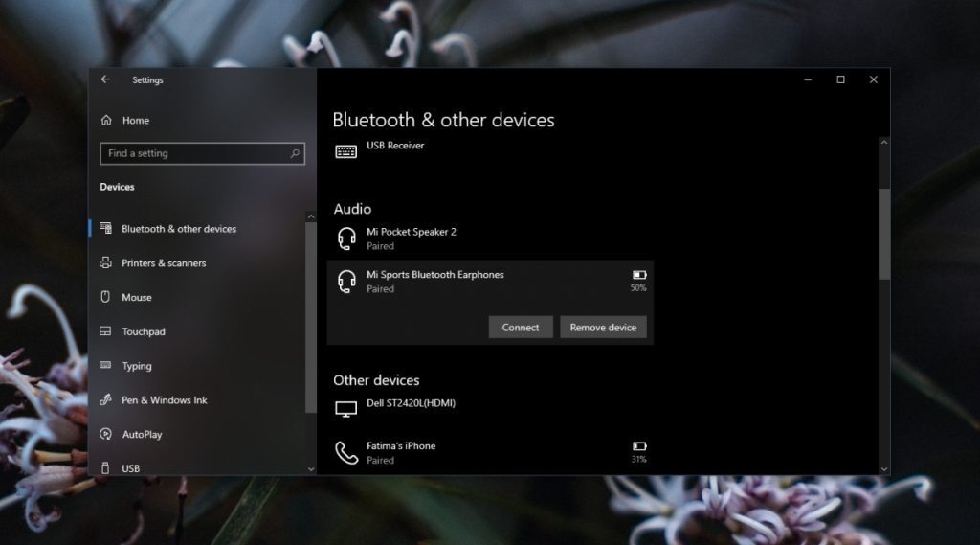Click the search magnifier in Find a setting

pyautogui.click(x=295, y=153)
